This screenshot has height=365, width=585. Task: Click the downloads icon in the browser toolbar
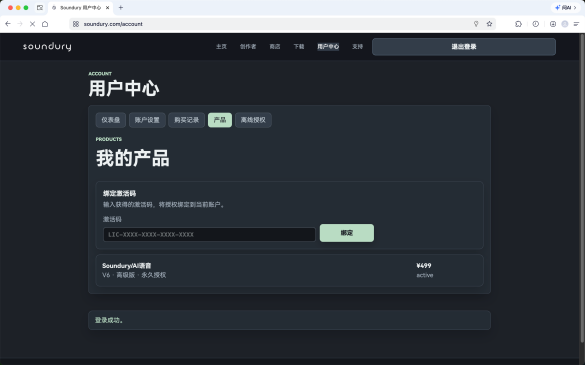pyautogui.click(x=553, y=24)
